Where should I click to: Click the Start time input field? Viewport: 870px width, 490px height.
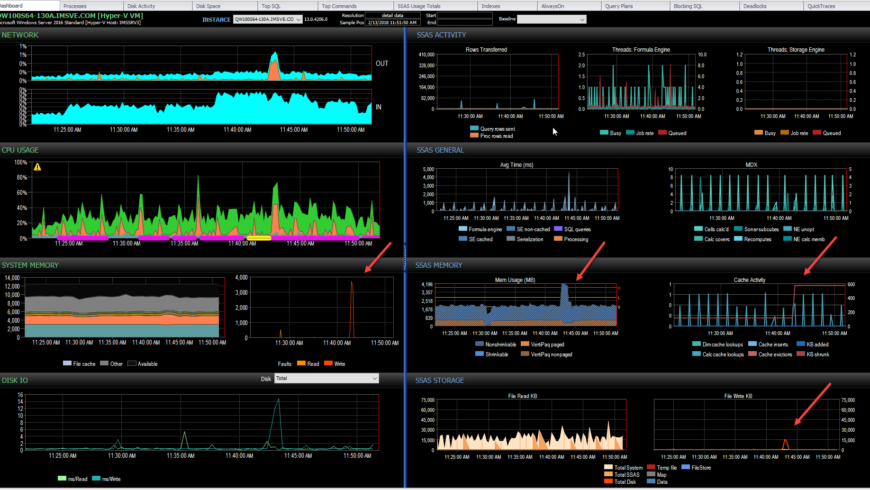[465, 16]
